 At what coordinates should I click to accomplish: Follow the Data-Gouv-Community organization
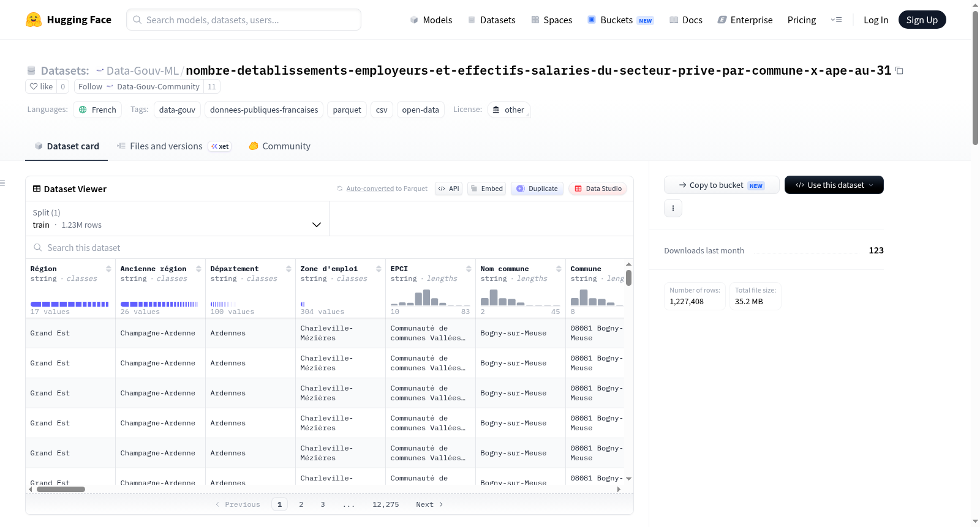pyautogui.click(x=139, y=86)
